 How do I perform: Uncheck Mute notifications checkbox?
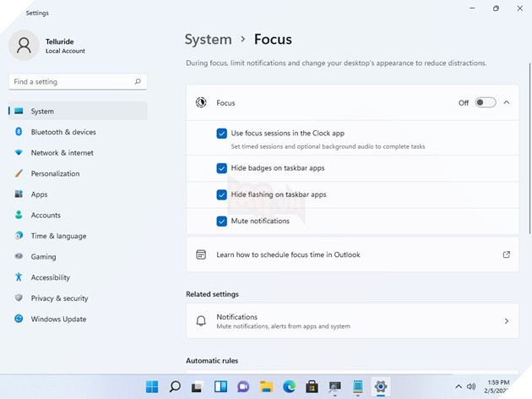[x=221, y=221]
